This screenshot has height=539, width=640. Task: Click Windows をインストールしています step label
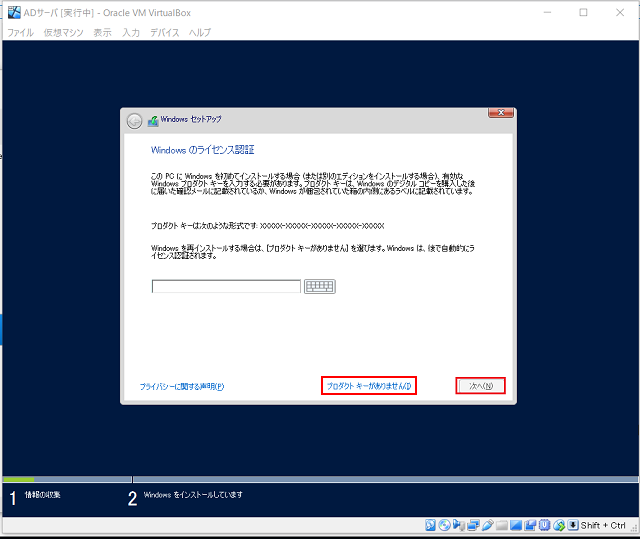pyautogui.click(x=193, y=495)
